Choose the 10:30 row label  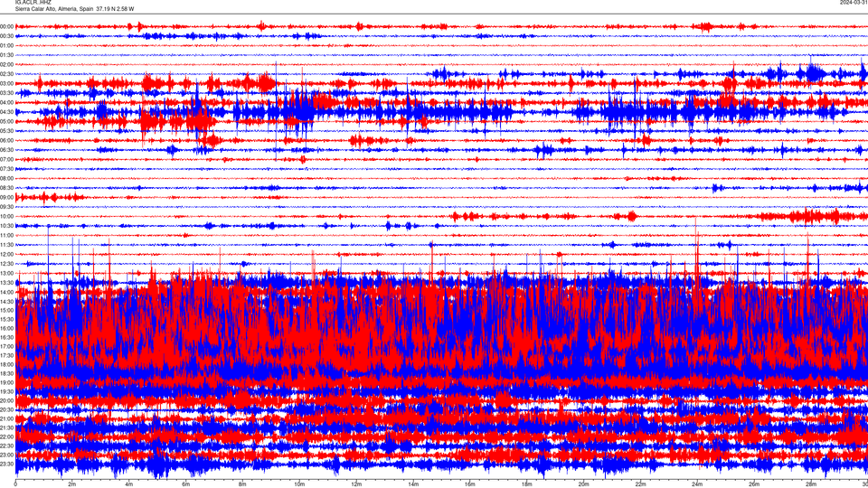pyautogui.click(x=7, y=226)
